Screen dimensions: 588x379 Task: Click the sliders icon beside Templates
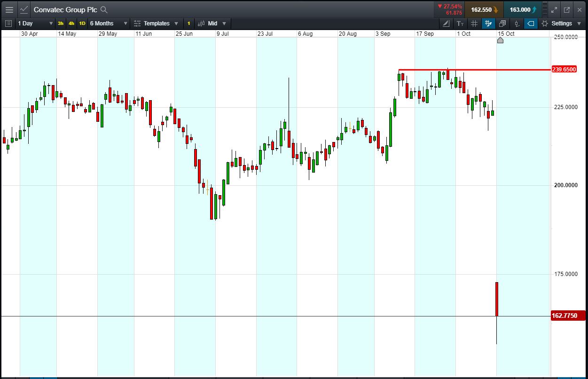pyautogui.click(x=137, y=24)
